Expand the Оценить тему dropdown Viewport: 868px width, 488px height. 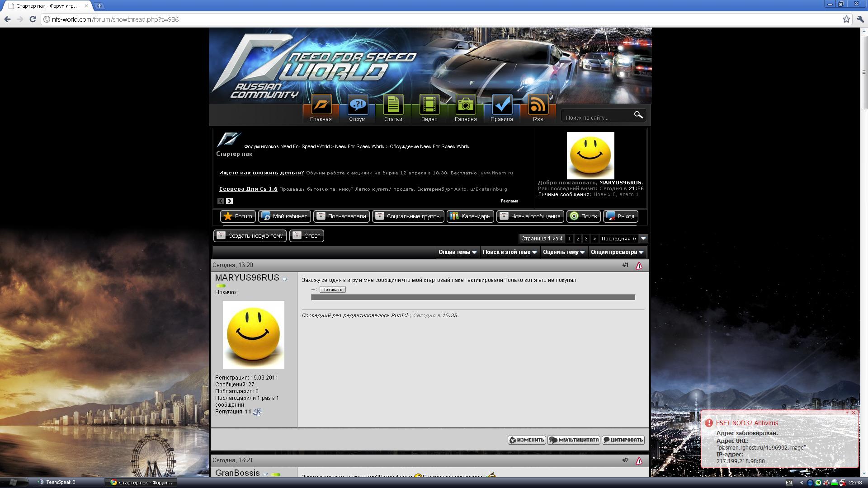coord(564,252)
